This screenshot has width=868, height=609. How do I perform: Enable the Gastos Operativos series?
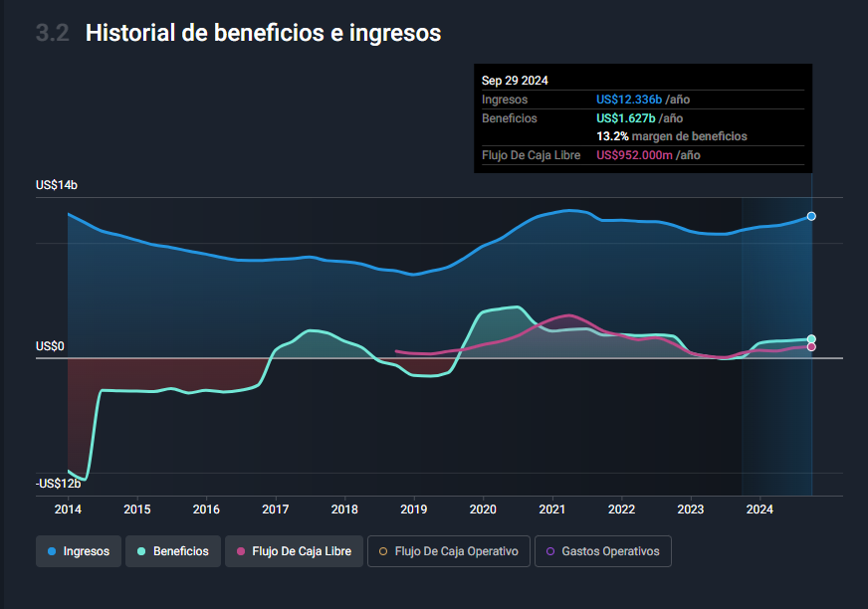tap(603, 551)
